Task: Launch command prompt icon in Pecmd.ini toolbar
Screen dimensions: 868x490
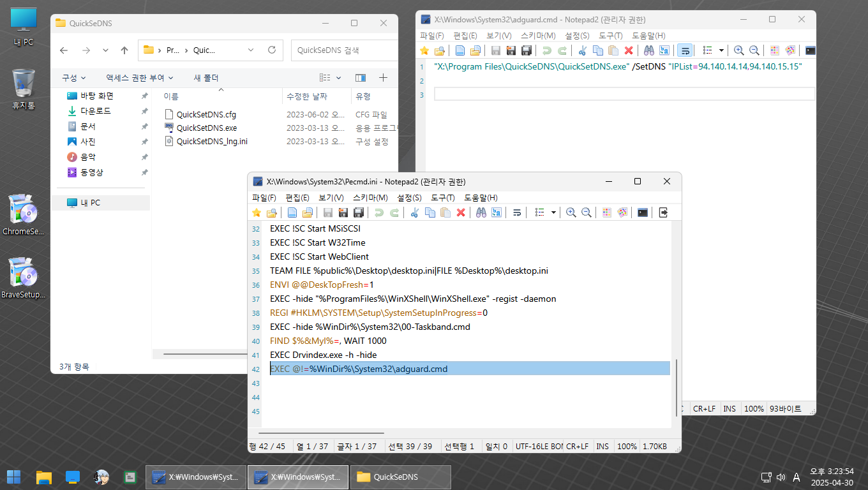Action: (x=643, y=212)
